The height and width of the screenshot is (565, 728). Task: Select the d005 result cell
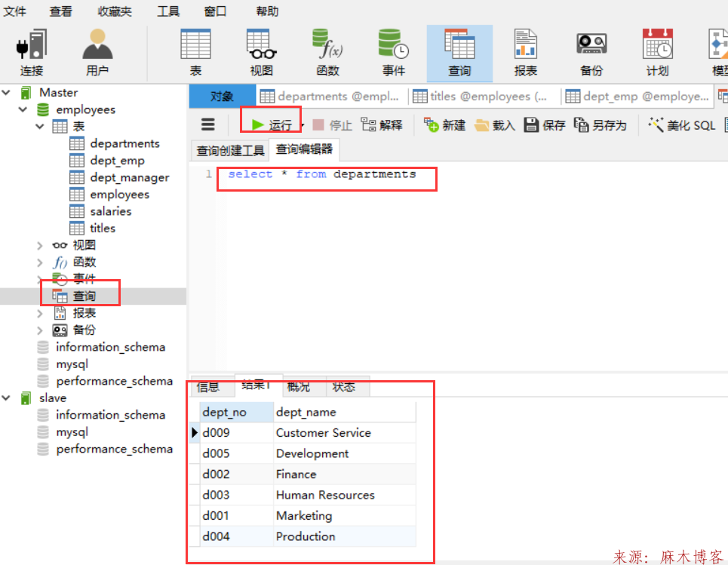click(237, 453)
